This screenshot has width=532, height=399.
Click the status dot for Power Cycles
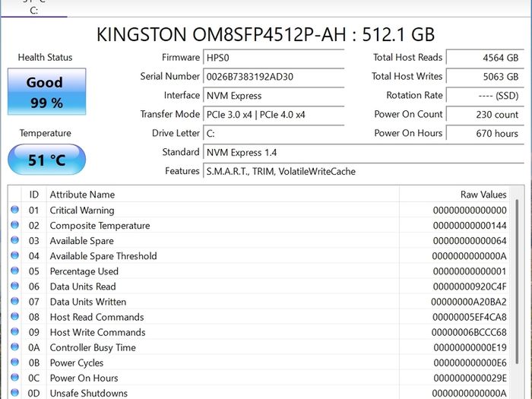coord(14,362)
